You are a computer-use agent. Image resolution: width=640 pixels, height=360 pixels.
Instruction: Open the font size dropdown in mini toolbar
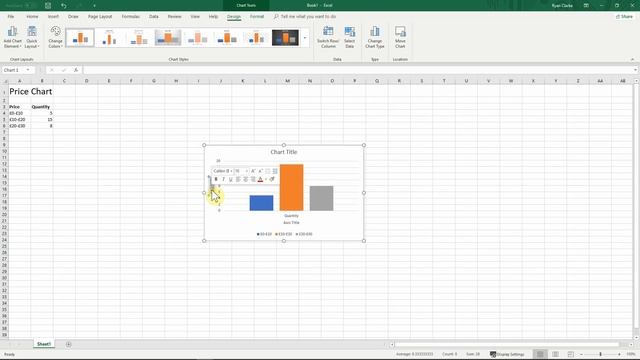point(246,171)
